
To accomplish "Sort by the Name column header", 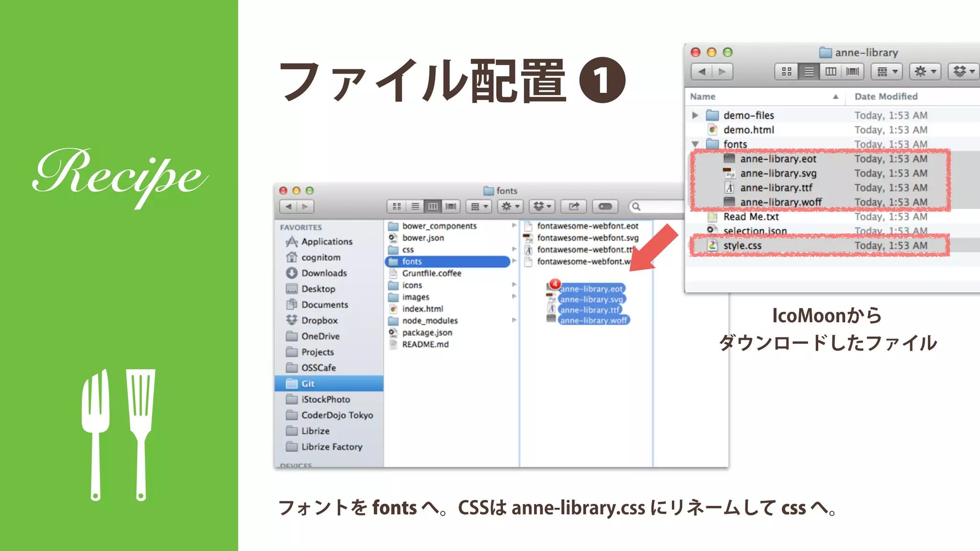I will click(x=702, y=97).
